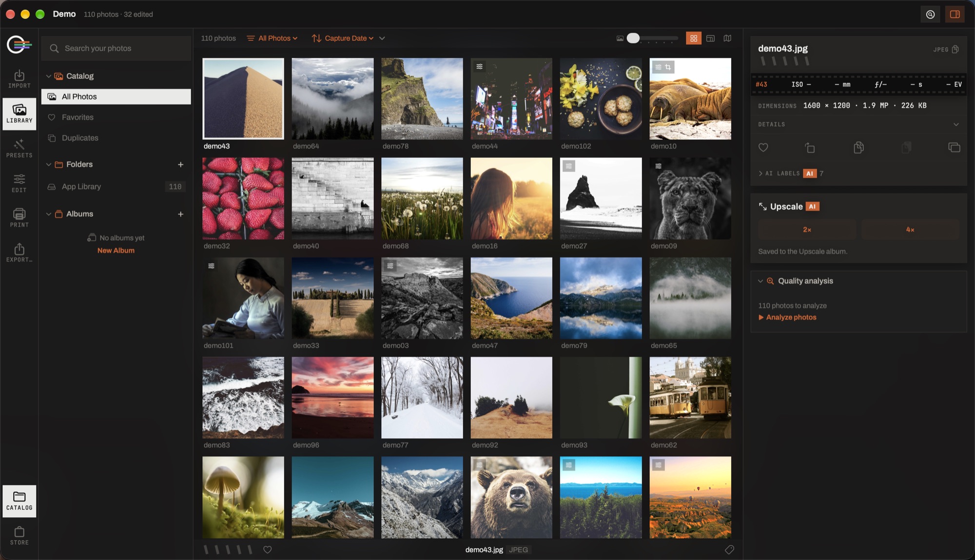Click the New Album link
The image size is (975, 560).
(116, 251)
